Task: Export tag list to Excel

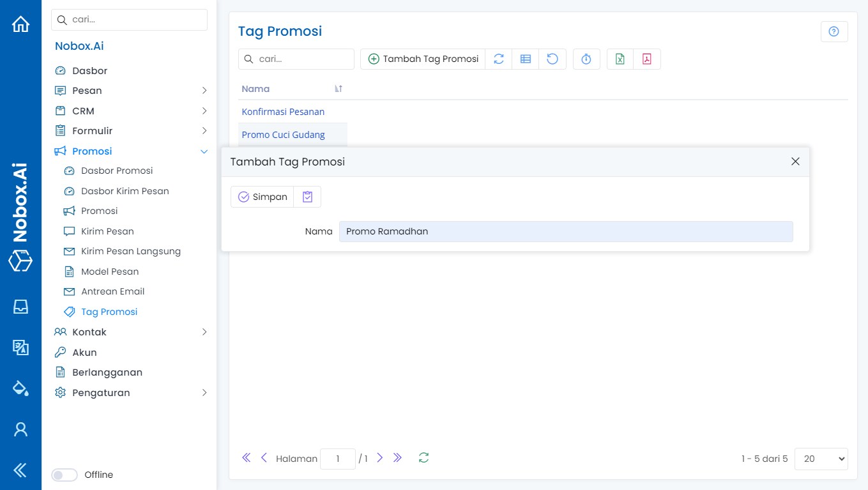Action: 620,59
